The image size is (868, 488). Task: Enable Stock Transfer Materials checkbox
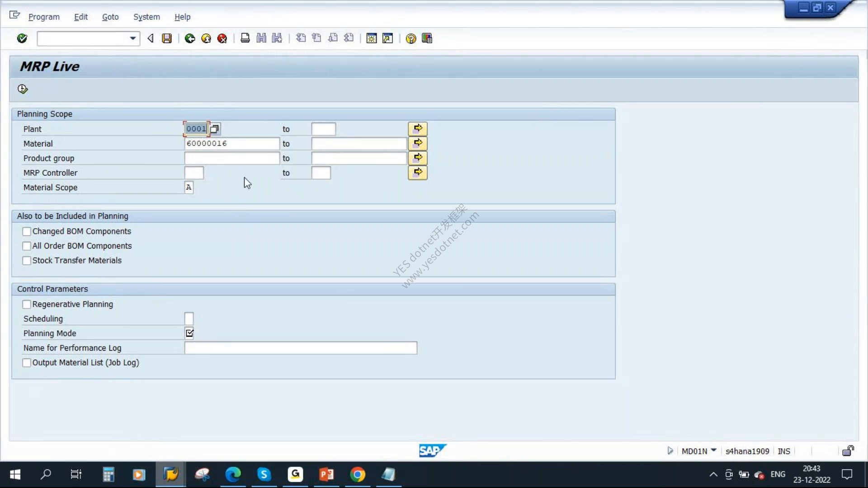pos(27,261)
